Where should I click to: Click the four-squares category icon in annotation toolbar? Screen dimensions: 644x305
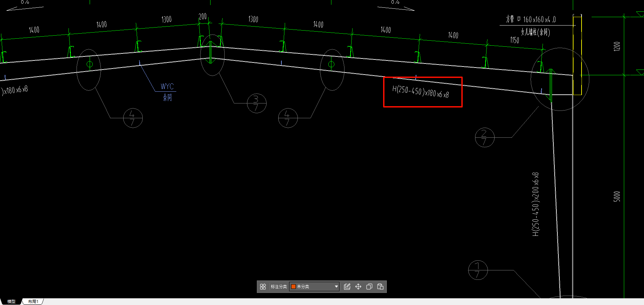263,287
